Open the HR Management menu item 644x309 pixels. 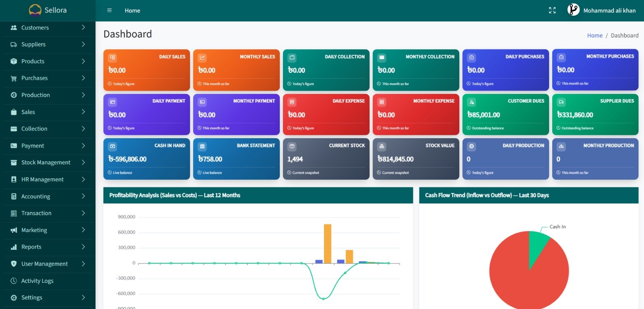[47, 179]
